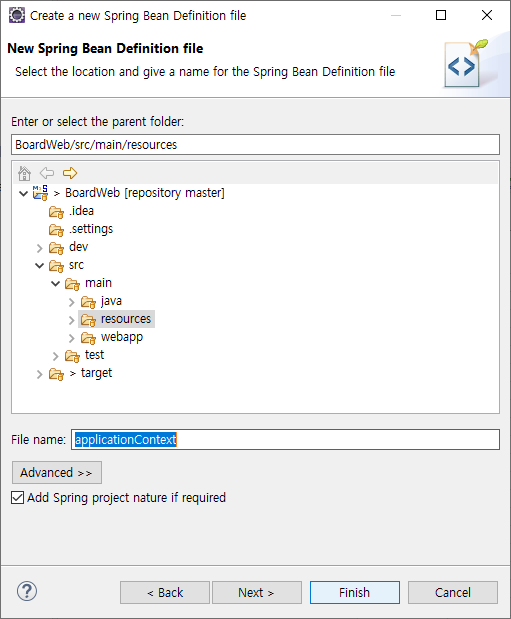The height and width of the screenshot is (619, 511).
Task: Maximize the dialog window
Action: [x=441, y=15]
